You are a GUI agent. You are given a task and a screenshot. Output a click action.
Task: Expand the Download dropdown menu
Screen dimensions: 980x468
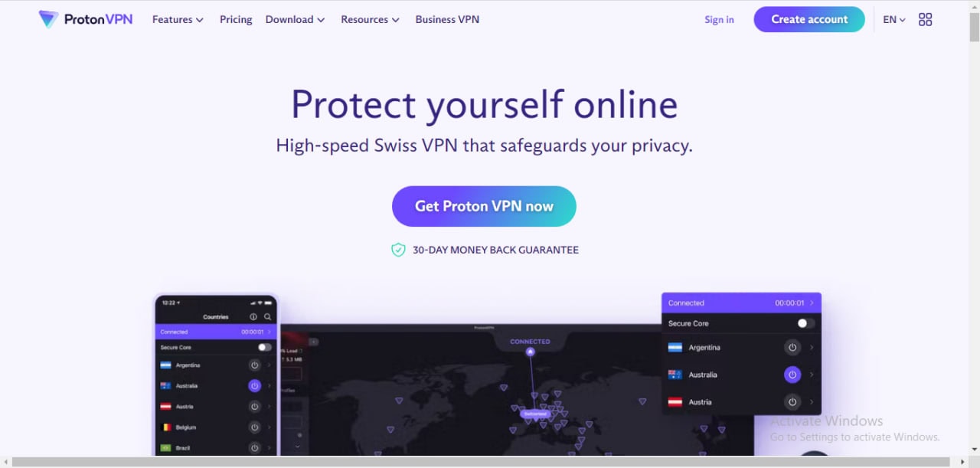pos(295,19)
